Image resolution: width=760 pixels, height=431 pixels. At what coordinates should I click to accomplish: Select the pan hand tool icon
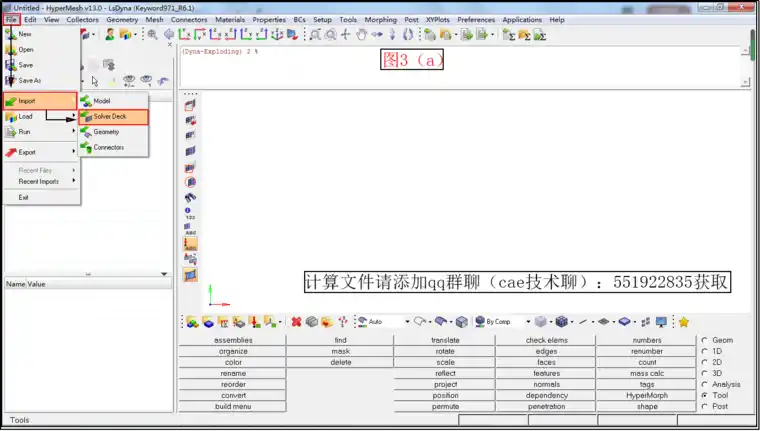pos(361,34)
